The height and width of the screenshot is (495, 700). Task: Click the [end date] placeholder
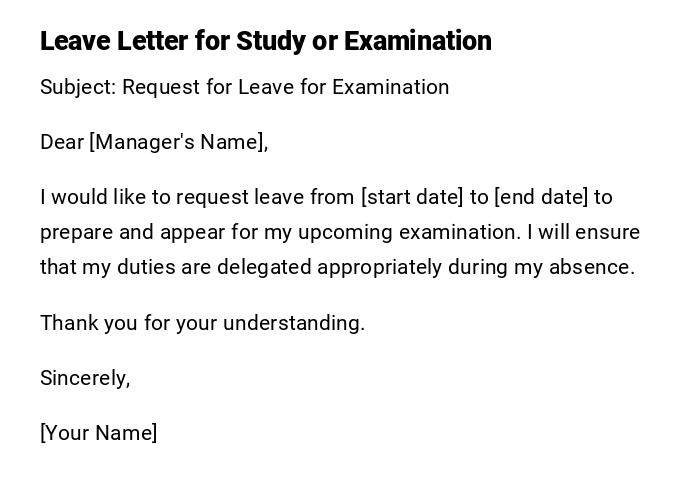tap(541, 197)
